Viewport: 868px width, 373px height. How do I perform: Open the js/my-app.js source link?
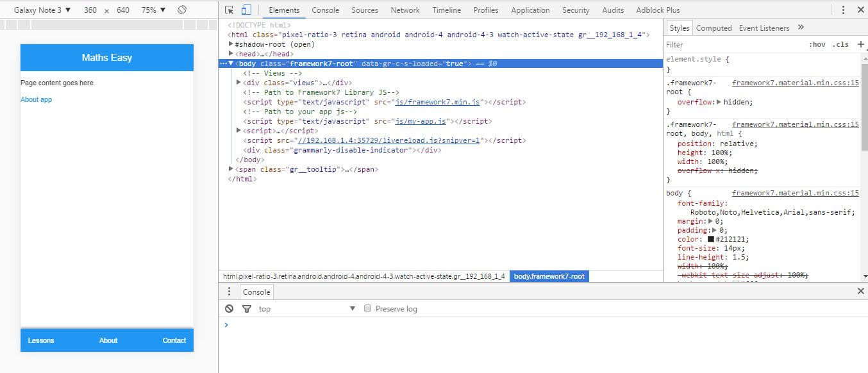tap(422, 121)
